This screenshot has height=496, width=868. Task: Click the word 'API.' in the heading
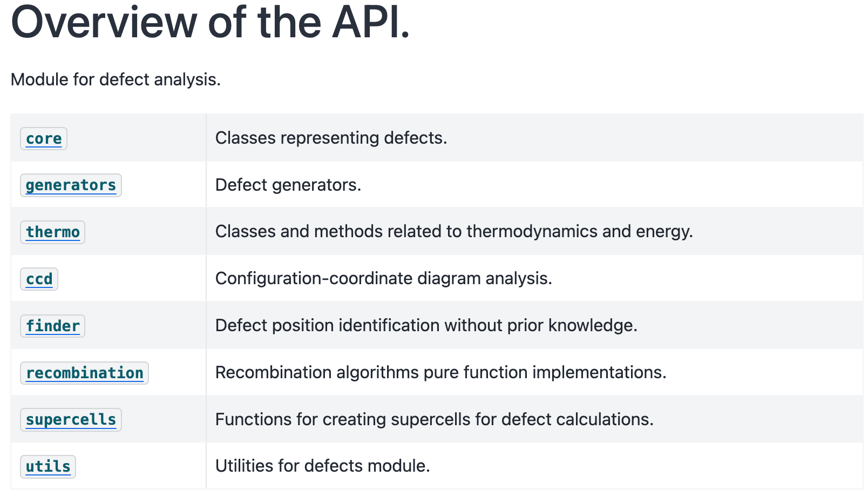pyautogui.click(x=370, y=23)
